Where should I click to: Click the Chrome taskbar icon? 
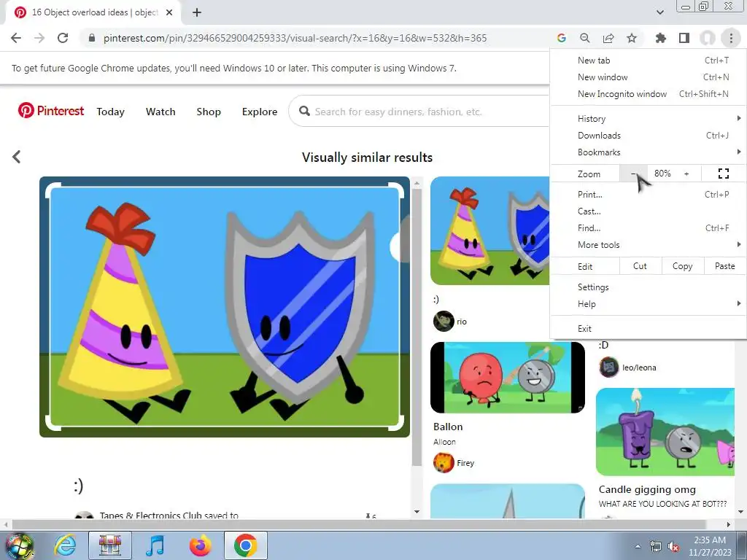pos(245,545)
